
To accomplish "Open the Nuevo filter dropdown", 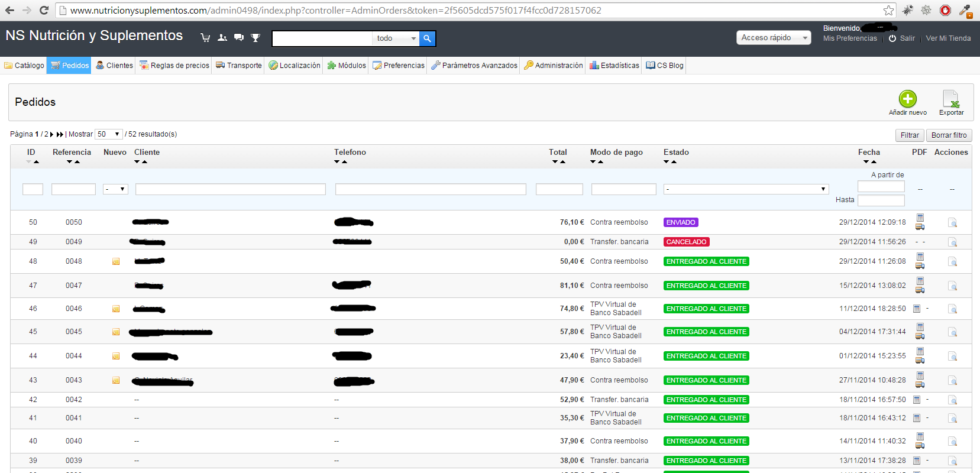I will [115, 189].
